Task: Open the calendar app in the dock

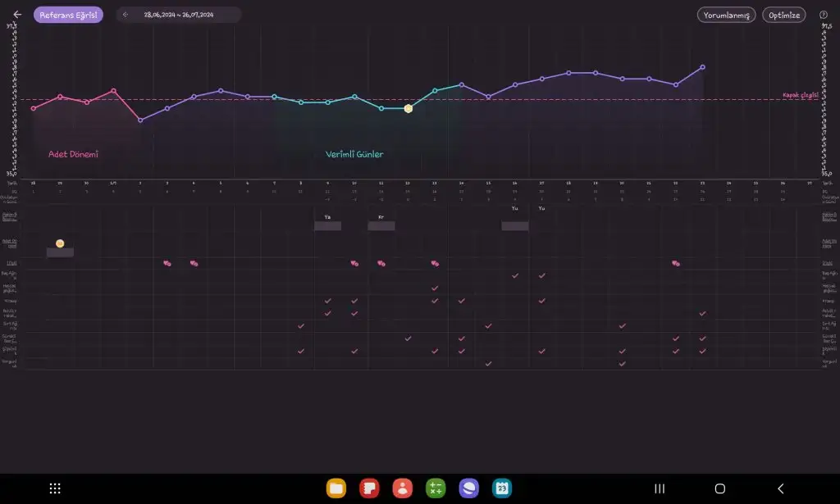Action: click(501, 488)
